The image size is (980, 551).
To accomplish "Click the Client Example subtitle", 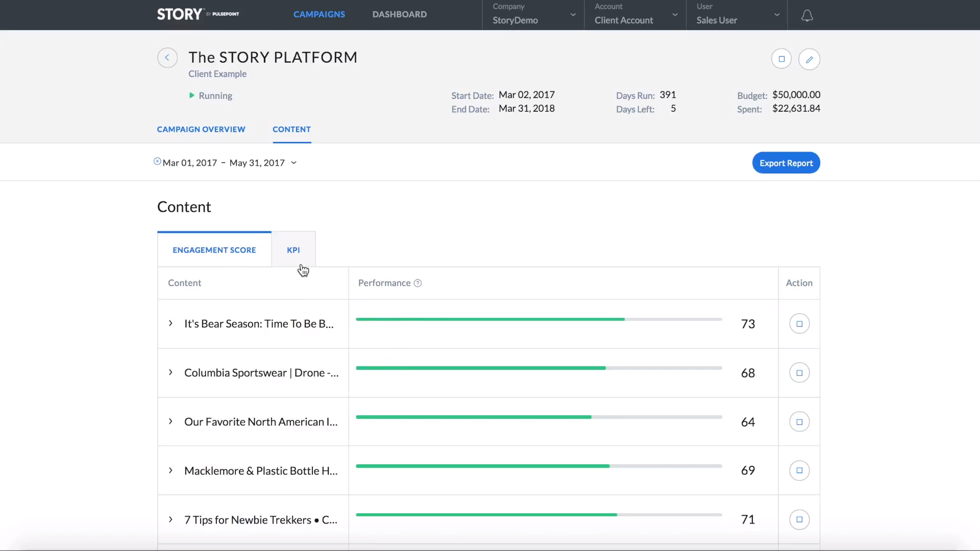I will click(x=217, y=74).
